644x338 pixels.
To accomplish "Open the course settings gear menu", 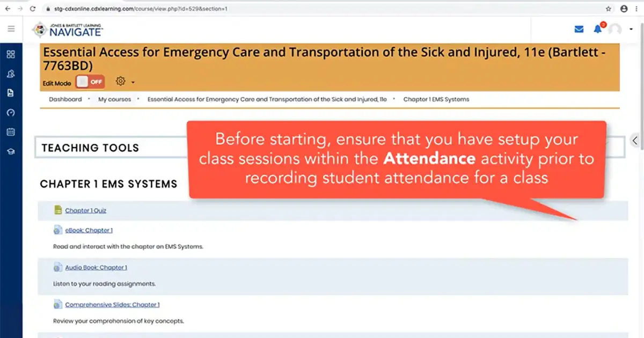I will pos(119,82).
